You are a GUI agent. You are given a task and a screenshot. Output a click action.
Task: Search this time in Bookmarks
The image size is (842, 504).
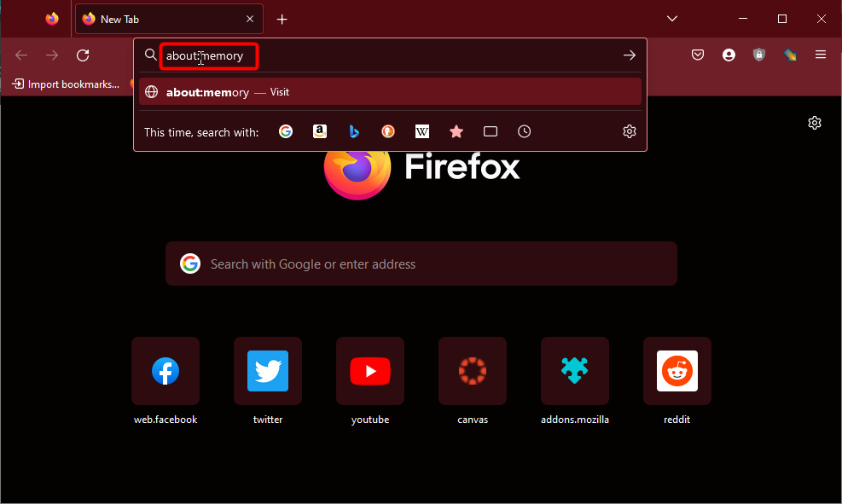[456, 131]
